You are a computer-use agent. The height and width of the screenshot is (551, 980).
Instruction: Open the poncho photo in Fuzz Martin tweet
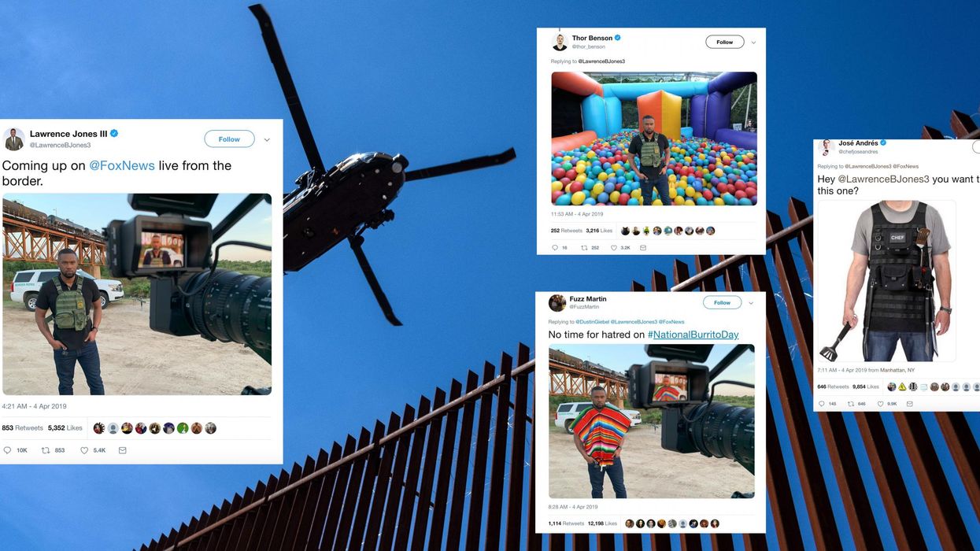651,421
